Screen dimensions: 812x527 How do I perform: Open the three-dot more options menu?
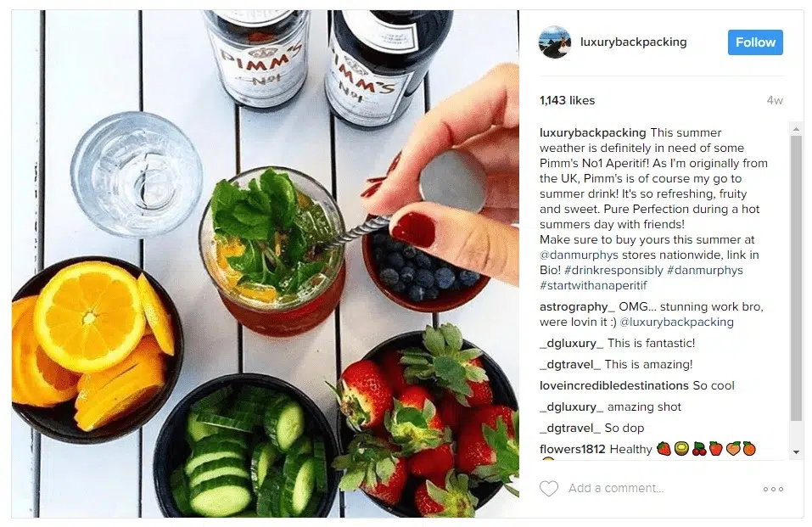coord(773,489)
